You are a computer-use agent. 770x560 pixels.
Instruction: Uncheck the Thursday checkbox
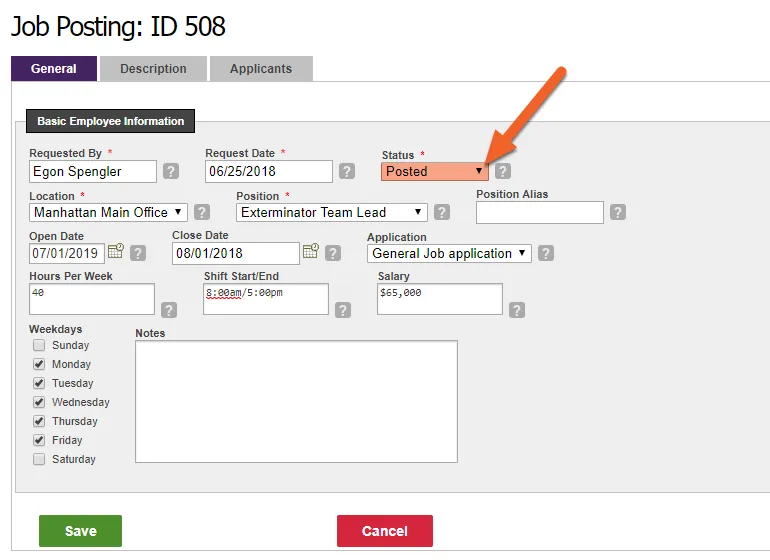click(x=39, y=421)
